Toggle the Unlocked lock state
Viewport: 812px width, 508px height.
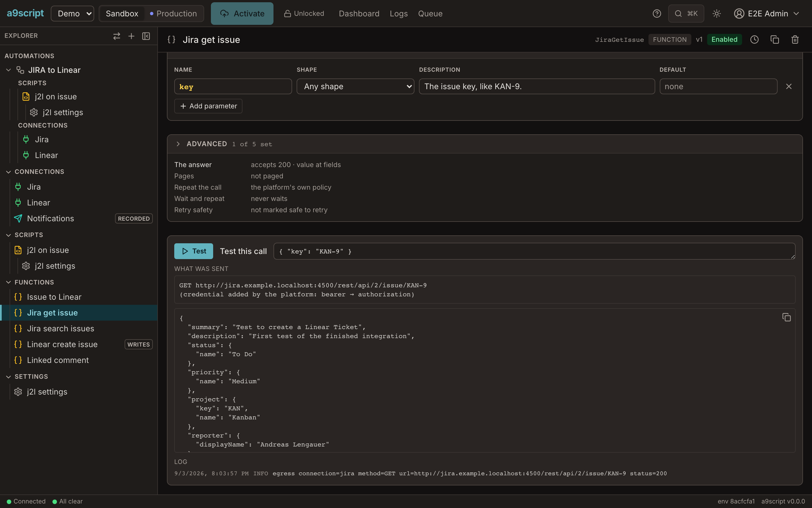(x=304, y=14)
